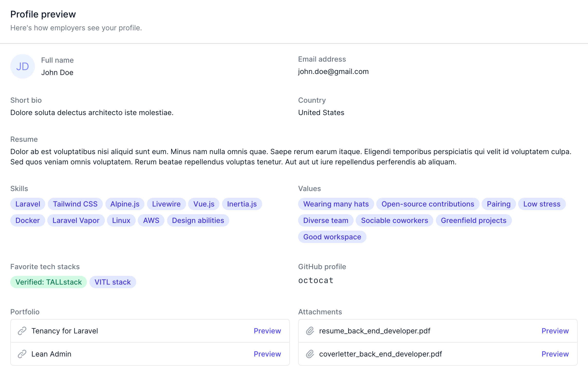Click the Low stress value badge

pyautogui.click(x=542, y=204)
